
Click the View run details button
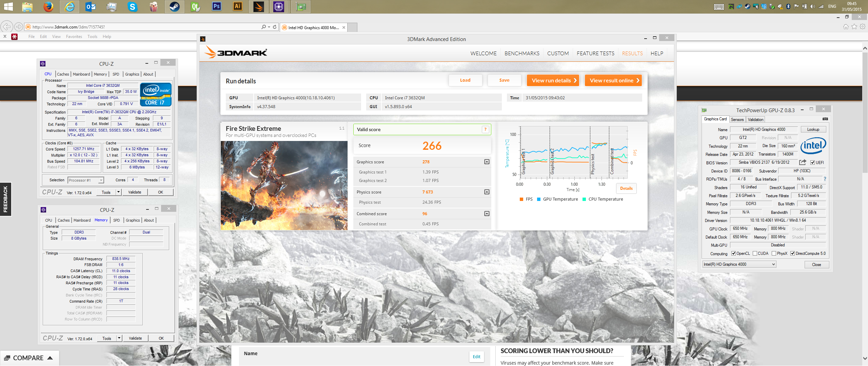pyautogui.click(x=553, y=80)
